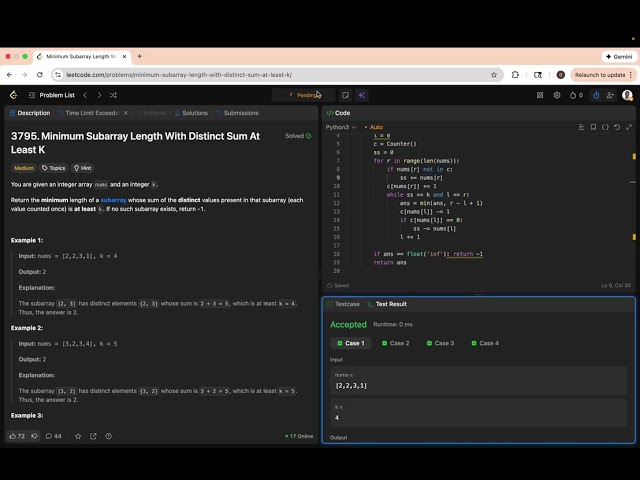Go to the next problem arrow

tap(98, 95)
